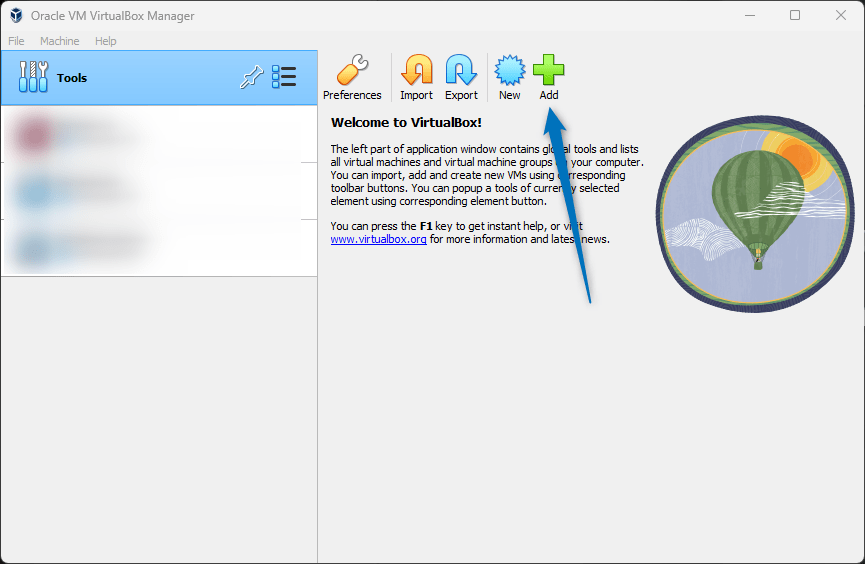Click the Import appliance icon
865x564 pixels.
tap(417, 77)
